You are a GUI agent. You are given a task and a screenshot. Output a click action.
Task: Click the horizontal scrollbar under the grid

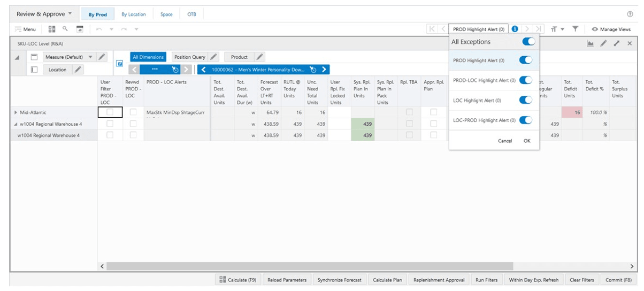point(310,266)
